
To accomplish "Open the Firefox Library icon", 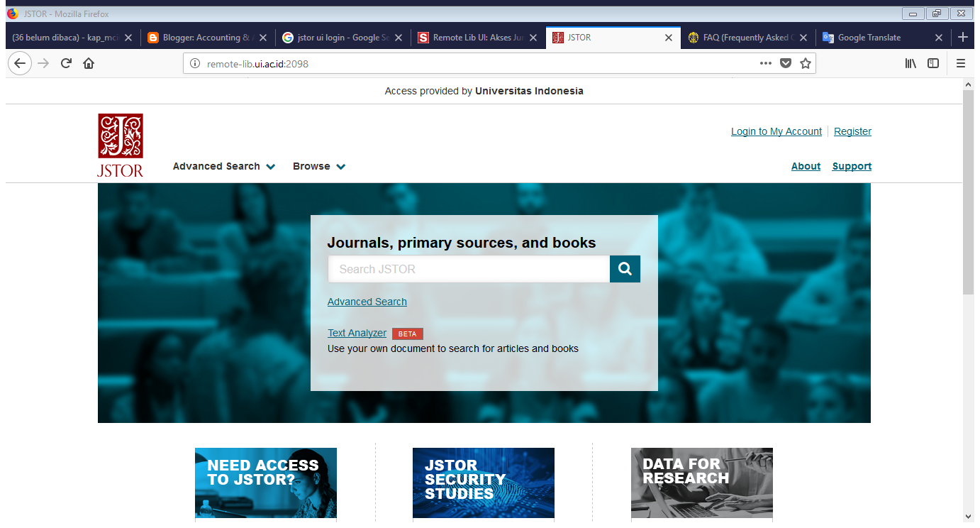I will (911, 63).
